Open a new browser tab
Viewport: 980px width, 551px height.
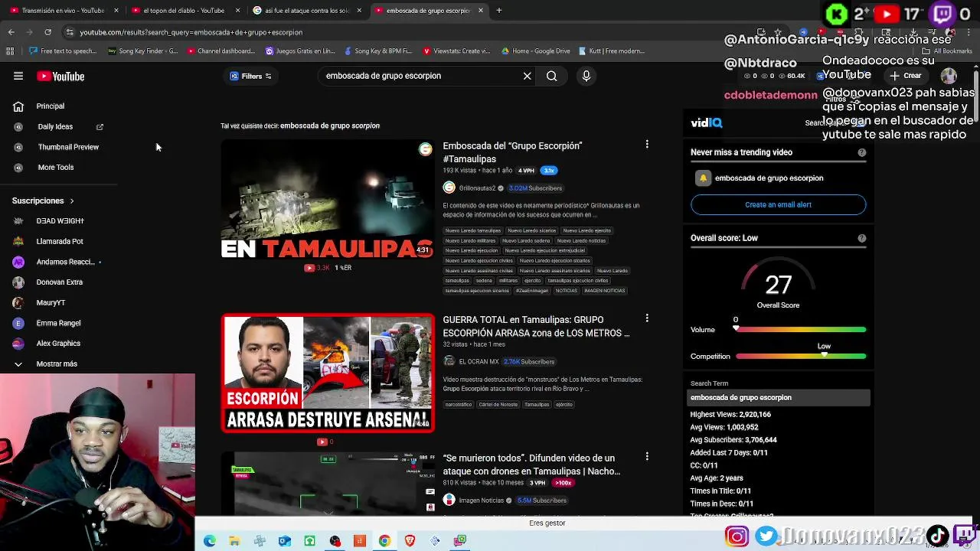click(x=499, y=11)
